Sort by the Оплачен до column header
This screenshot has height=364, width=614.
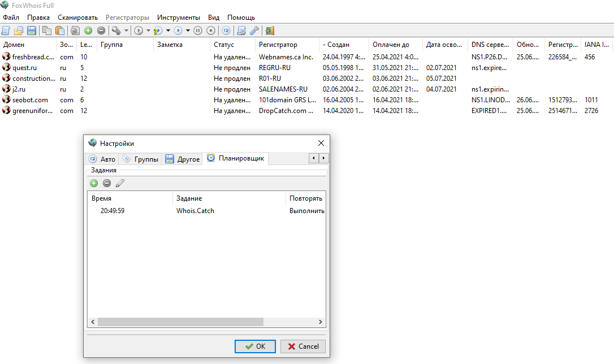[396, 45]
